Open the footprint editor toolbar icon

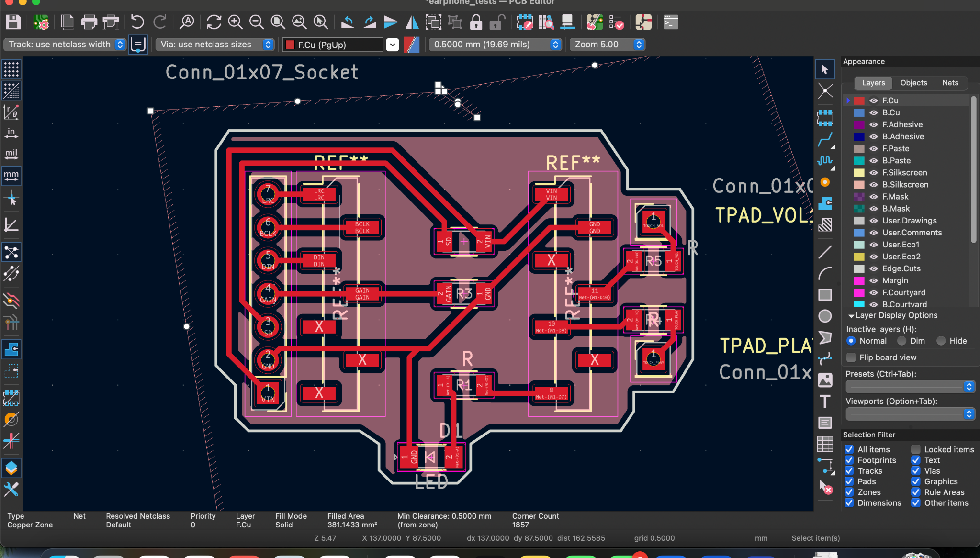tap(525, 22)
